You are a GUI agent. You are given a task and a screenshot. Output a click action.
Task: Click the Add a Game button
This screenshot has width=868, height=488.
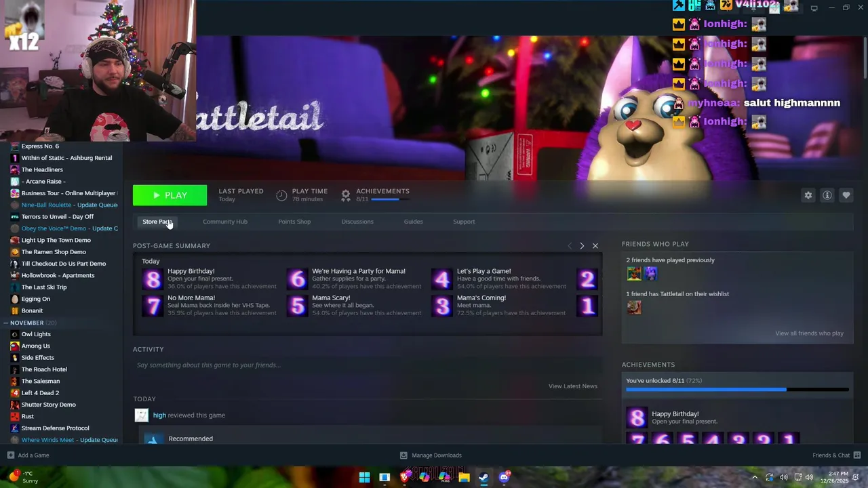click(28, 455)
